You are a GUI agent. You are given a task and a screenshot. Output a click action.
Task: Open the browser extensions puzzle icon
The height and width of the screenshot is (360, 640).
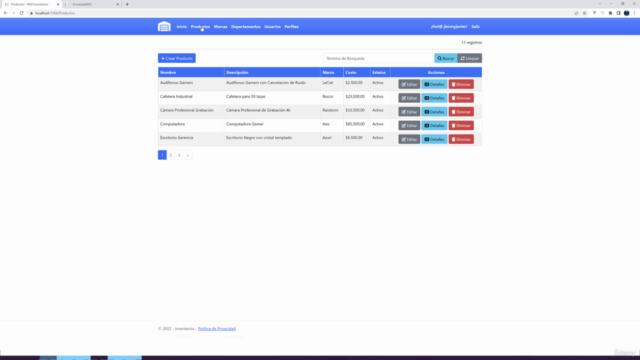tap(610, 13)
